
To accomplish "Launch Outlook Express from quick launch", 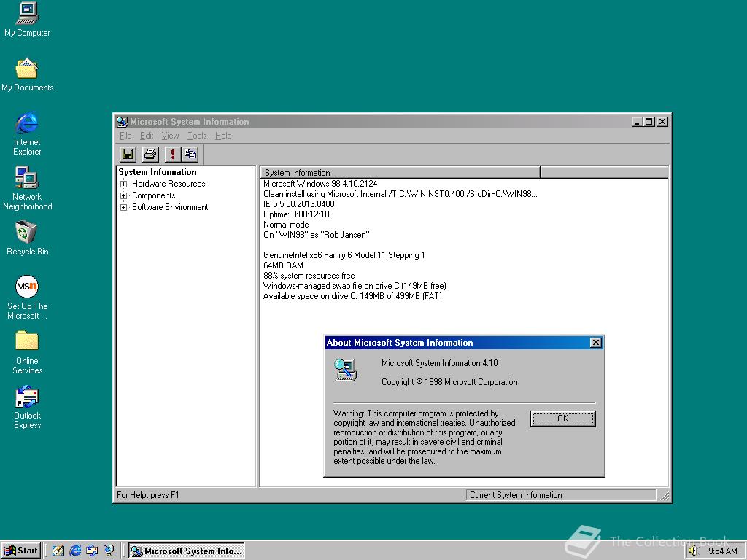I will [92, 551].
